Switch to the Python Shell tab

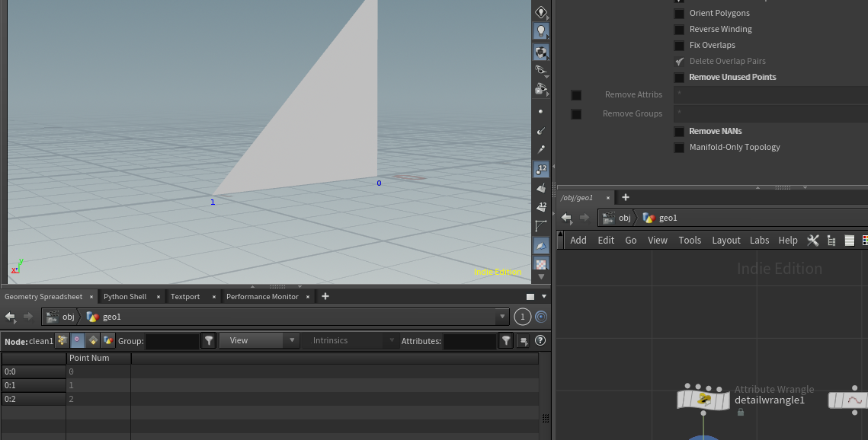pos(125,297)
